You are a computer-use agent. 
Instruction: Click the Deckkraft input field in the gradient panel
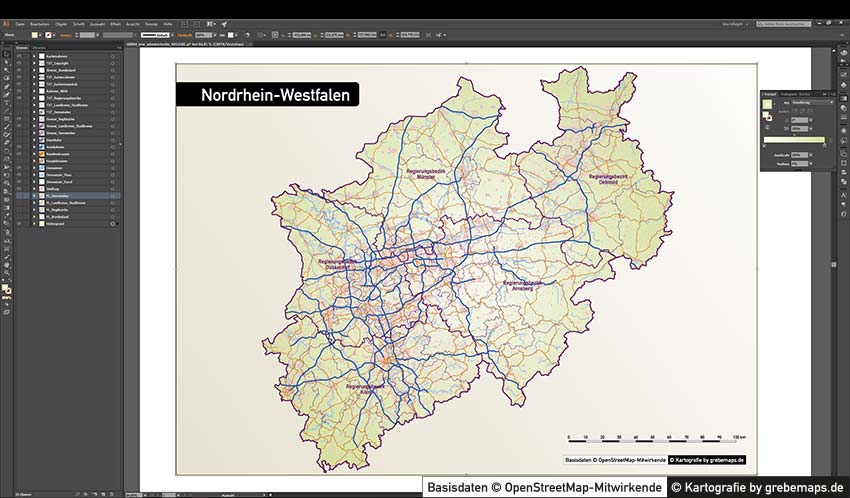tap(799, 155)
